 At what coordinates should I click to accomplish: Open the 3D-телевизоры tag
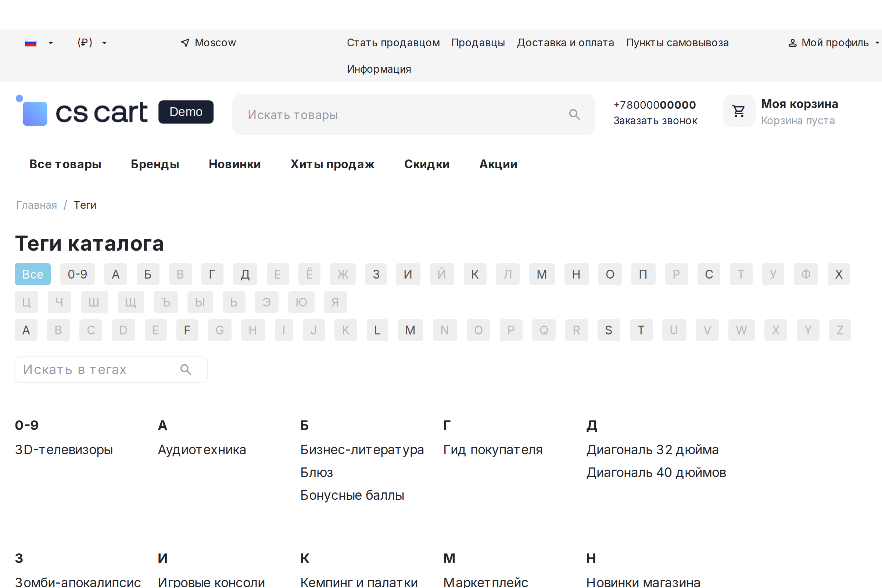pyautogui.click(x=64, y=449)
